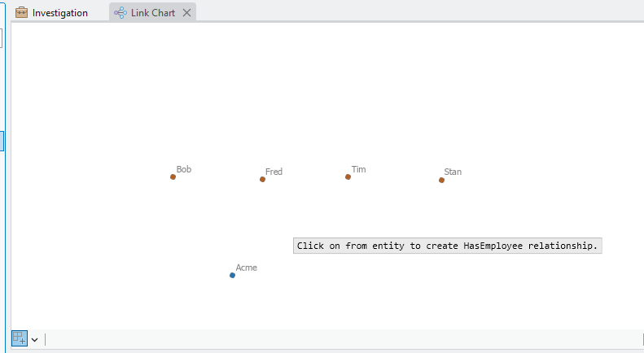Click the HasEmployee relationship tooltip
Screen dimensions: 644x353
[x=447, y=246]
